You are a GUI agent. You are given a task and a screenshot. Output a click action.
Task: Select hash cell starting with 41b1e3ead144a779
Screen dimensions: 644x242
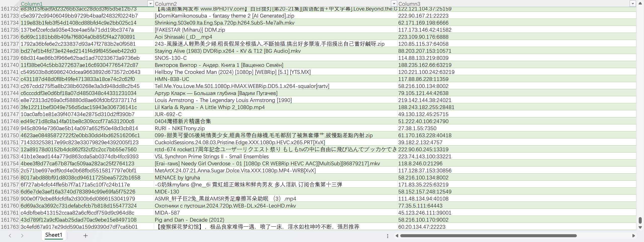pyautogui.click(x=87, y=156)
